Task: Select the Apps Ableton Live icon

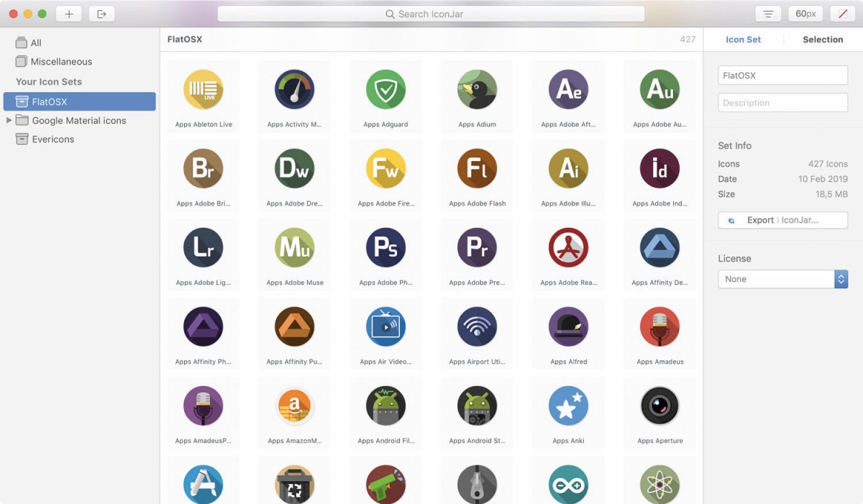Action: [x=204, y=89]
